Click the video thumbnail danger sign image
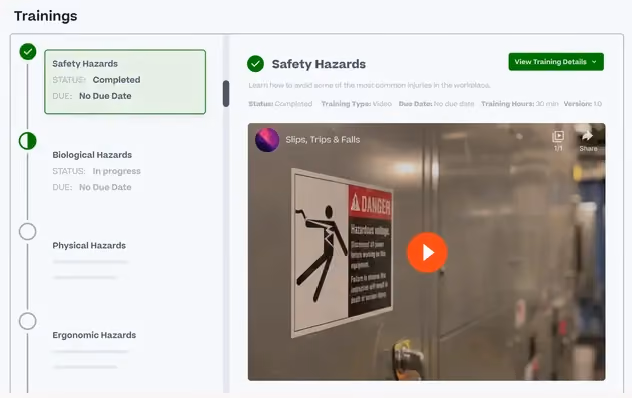This screenshot has width=632, height=398. click(x=342, y=252)
